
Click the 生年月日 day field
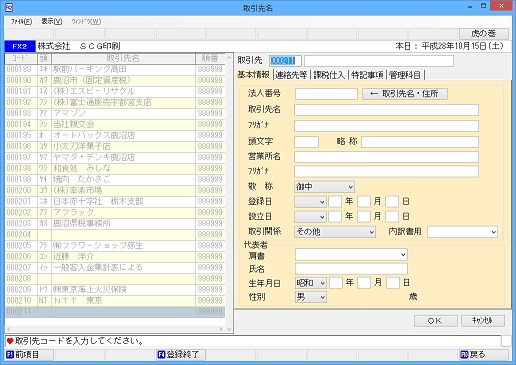(393, 283)
